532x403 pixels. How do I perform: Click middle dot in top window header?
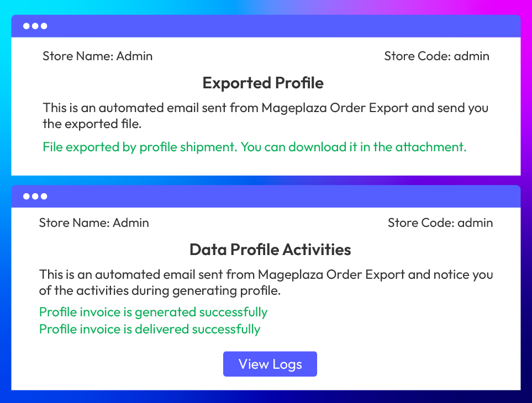coord(35,26)
